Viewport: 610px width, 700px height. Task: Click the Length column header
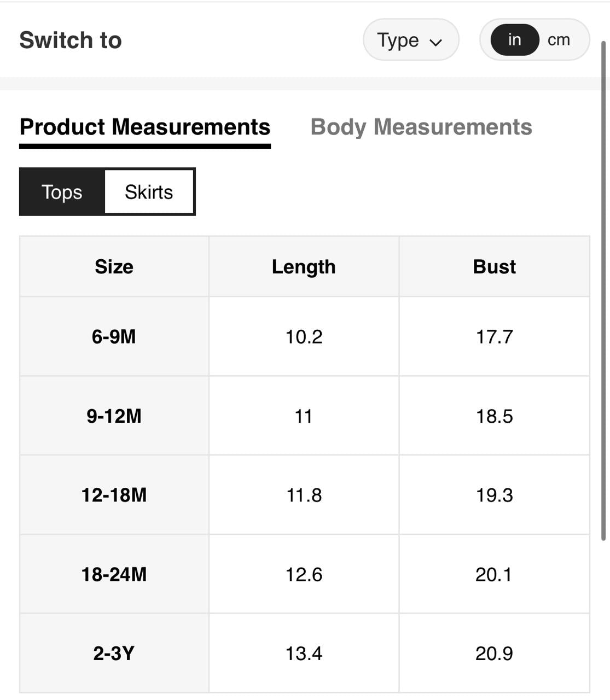pyautogui.click(x=304, y=267)
